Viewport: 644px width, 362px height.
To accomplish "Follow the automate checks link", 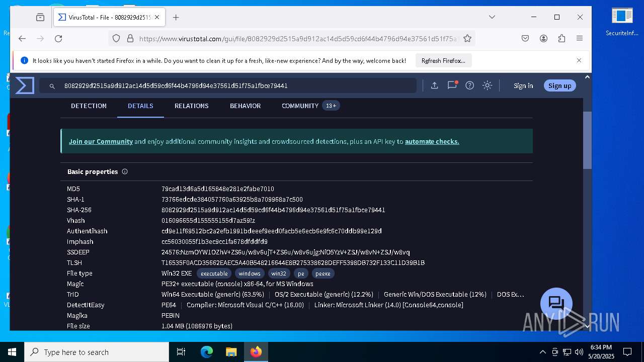I will pyautogui.click(x=432, y=141).
